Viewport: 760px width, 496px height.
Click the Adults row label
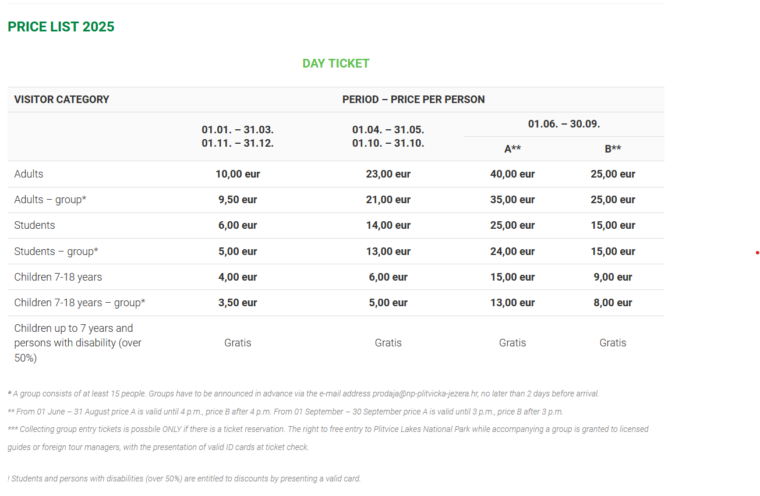coord(29,174)
